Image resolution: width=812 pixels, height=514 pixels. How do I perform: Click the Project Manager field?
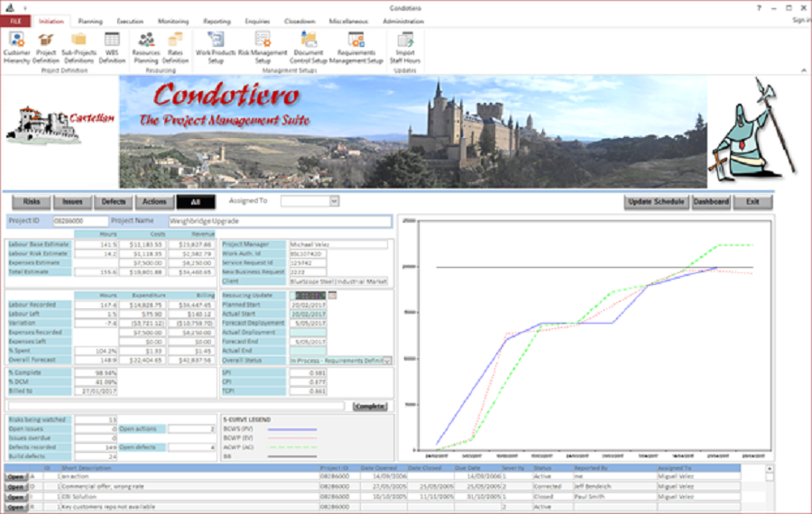(x=338, y=244)
